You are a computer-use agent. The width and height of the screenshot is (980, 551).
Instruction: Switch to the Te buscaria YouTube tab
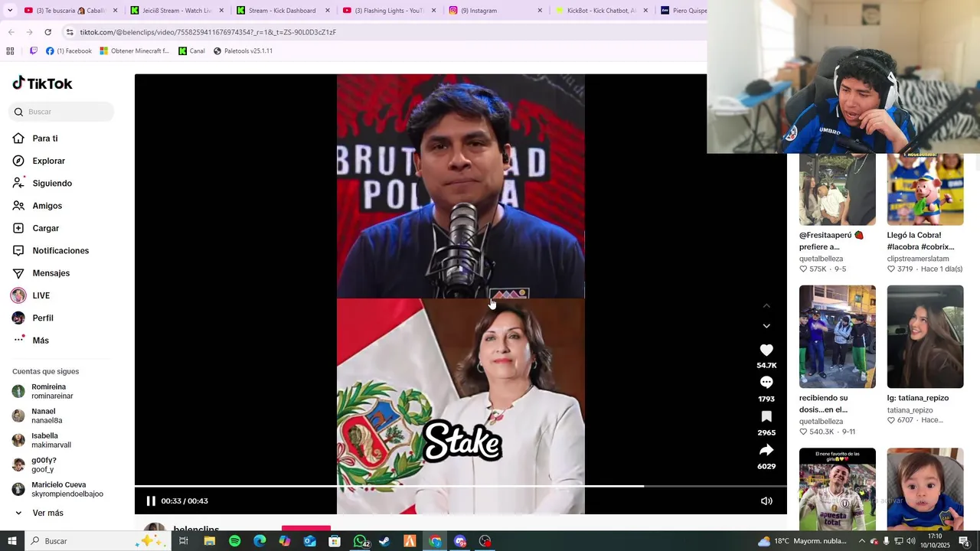[70, 11]
